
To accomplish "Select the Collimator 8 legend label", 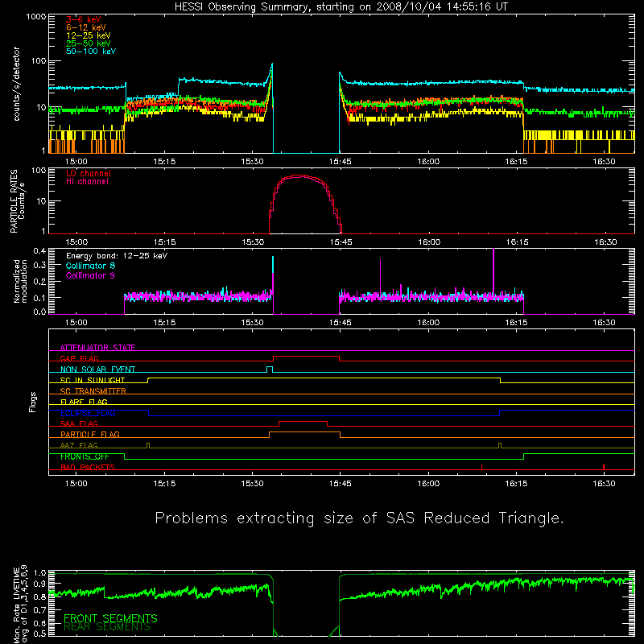I will 90,266.
